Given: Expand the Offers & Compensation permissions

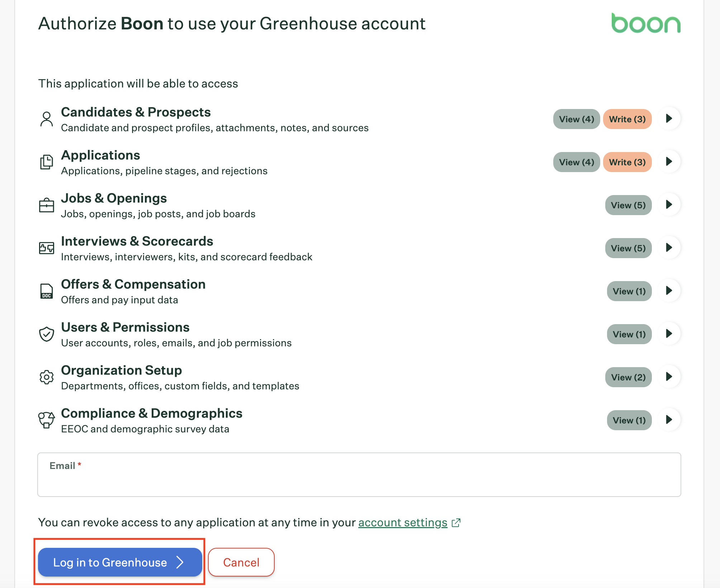Looking at the screenshot, I should click(x=669, y=291).
